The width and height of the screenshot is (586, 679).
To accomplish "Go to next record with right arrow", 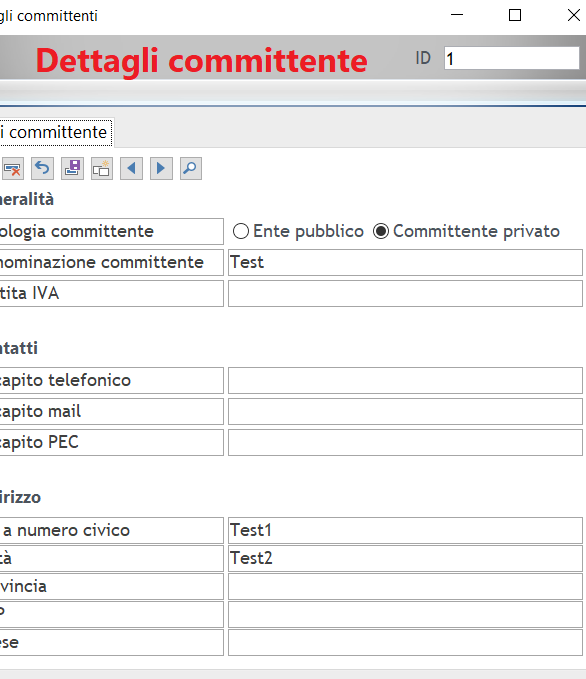I will point(161,168).
